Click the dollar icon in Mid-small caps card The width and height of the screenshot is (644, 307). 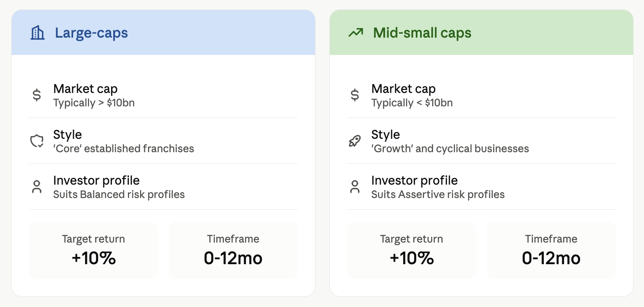pyautogui.click(x=355, y=95)
